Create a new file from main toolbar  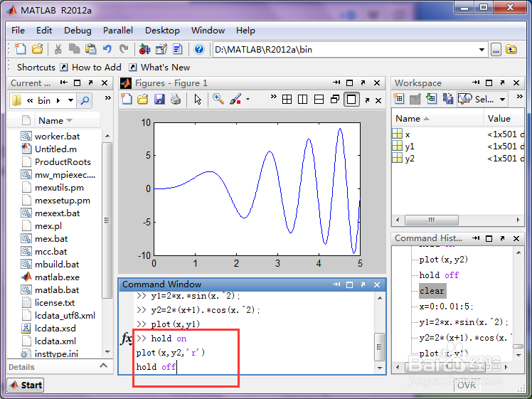(x=21, y=50)
